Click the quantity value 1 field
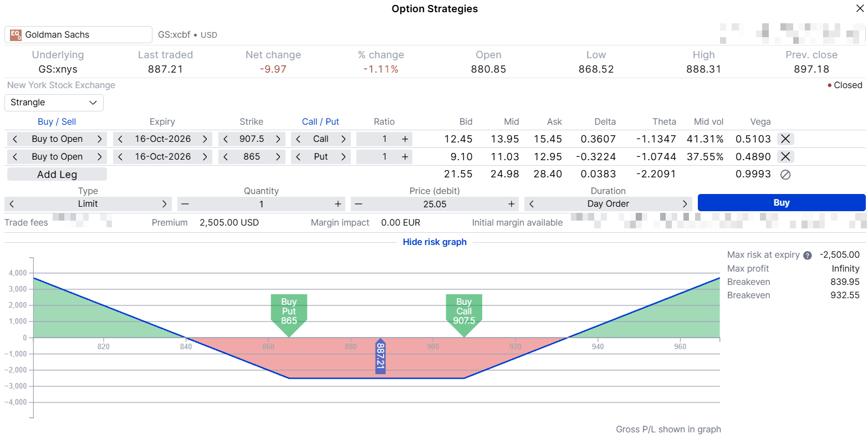Screen dimensions: 868x439 point(261,204)
